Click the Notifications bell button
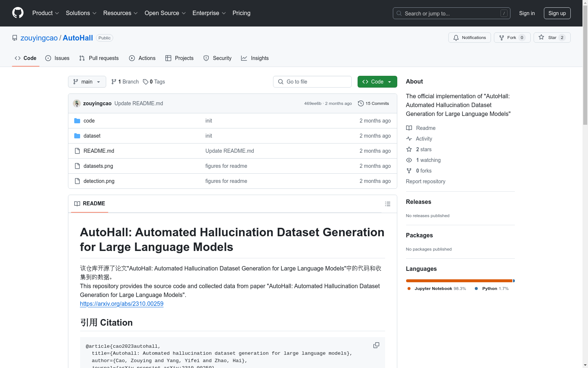This screenshot has width=588, height=368. (x=469, y=38)
